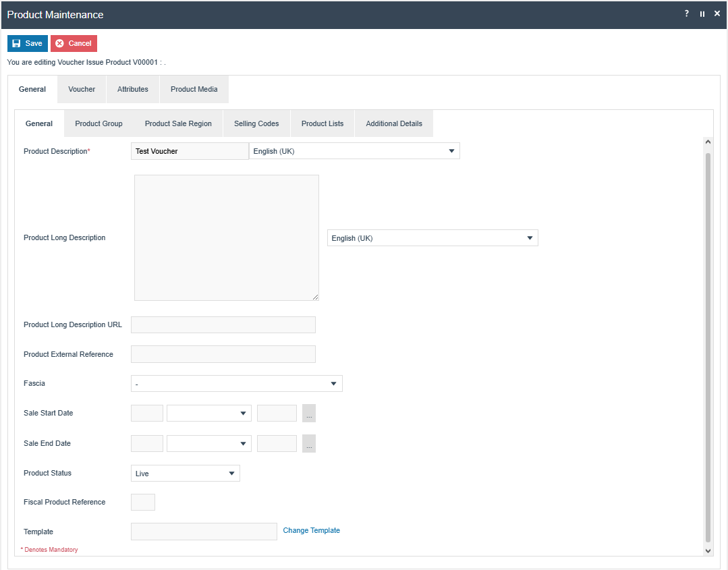
Task: Click the Save button
Action: (x=28, y=43)
